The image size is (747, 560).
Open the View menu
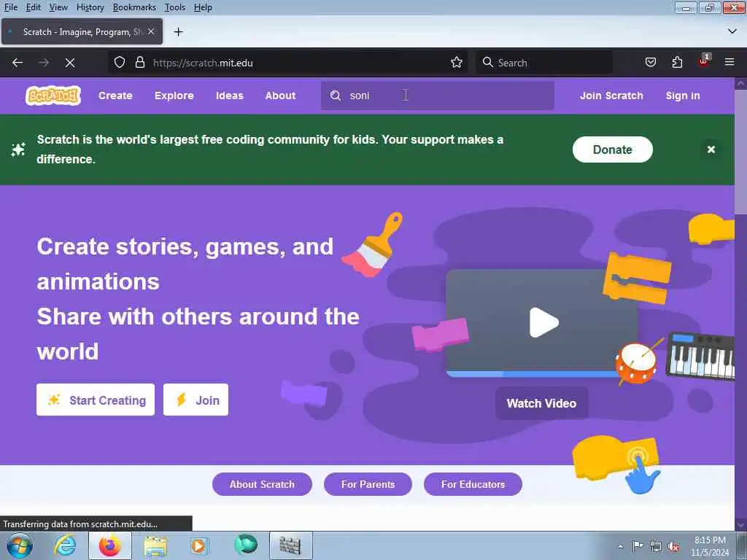point(58,7)
